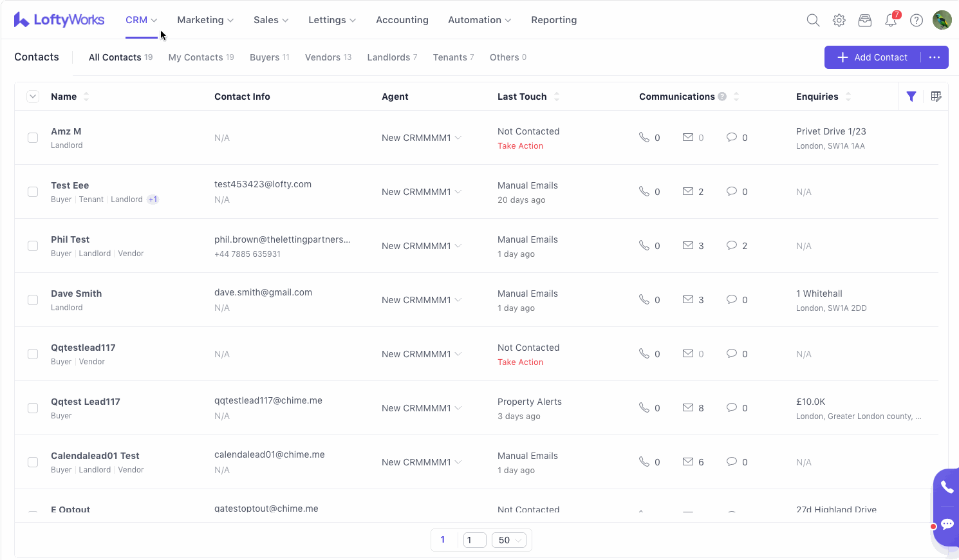
Task: Open the notifications bell
Action: [x=891, y=21]
